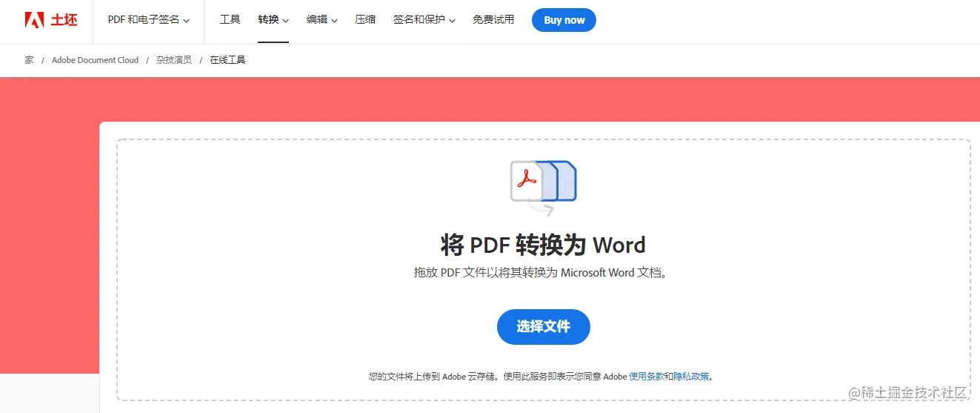
Task: Expand the 签名和保护 menu
Action: coord(424,20)
